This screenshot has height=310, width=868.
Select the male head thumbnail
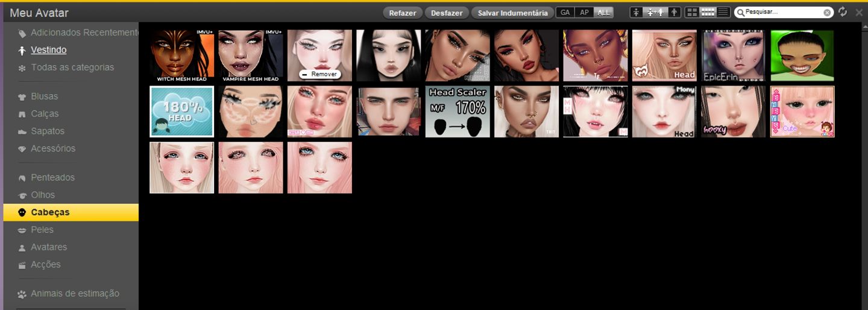pyautogui.click(x=389, y=112)
